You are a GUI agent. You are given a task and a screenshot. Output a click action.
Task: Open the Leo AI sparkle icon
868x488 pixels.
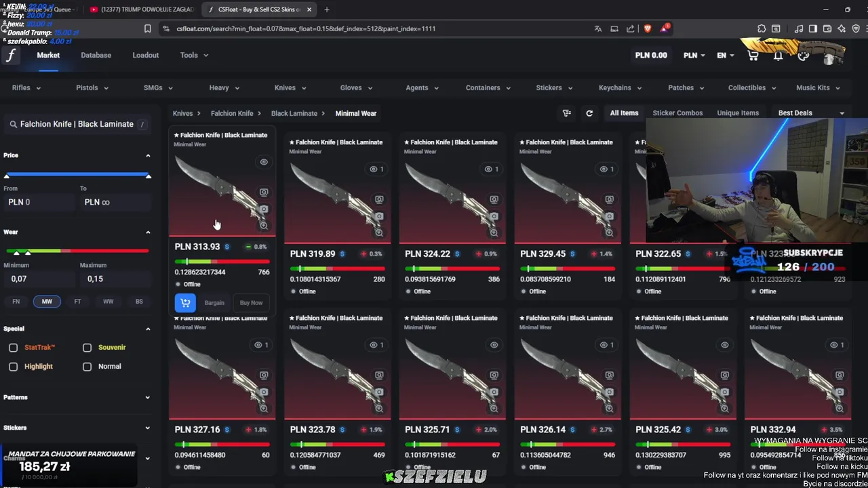[x=842, y=28]
